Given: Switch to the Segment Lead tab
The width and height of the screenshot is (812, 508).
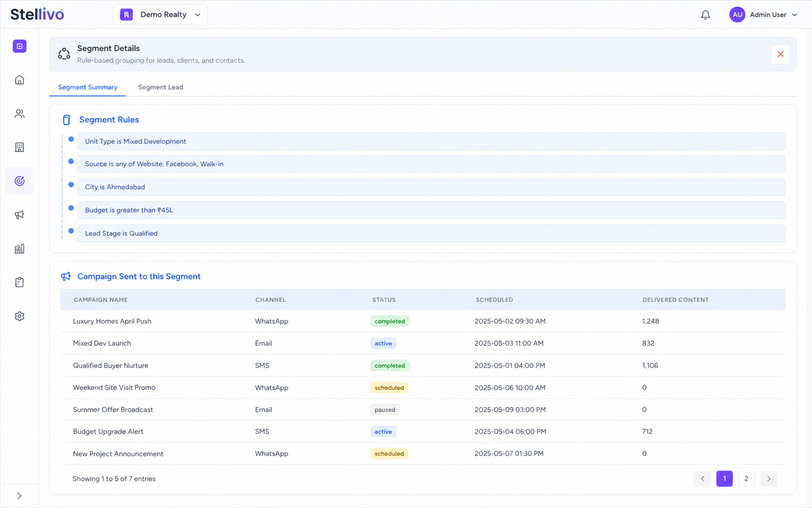Looking at the screenshot, I should (161, 88).
